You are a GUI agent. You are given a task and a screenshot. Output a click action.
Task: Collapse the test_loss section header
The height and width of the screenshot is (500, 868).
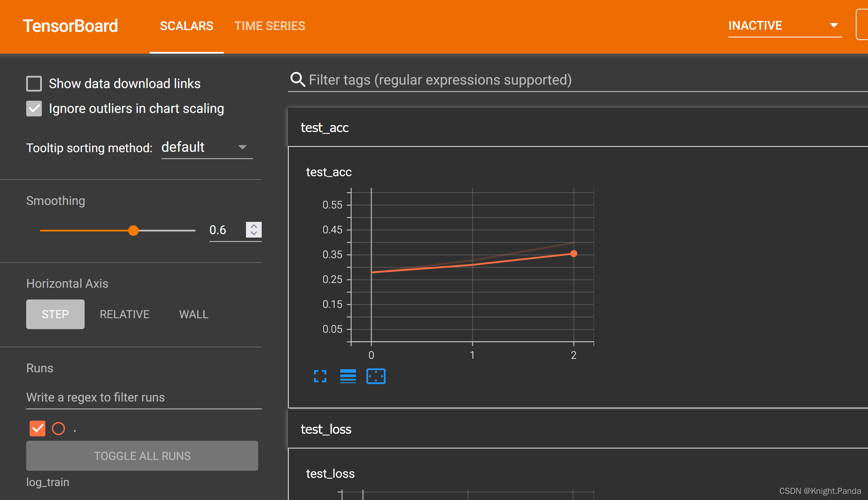(x=578, y=429)
